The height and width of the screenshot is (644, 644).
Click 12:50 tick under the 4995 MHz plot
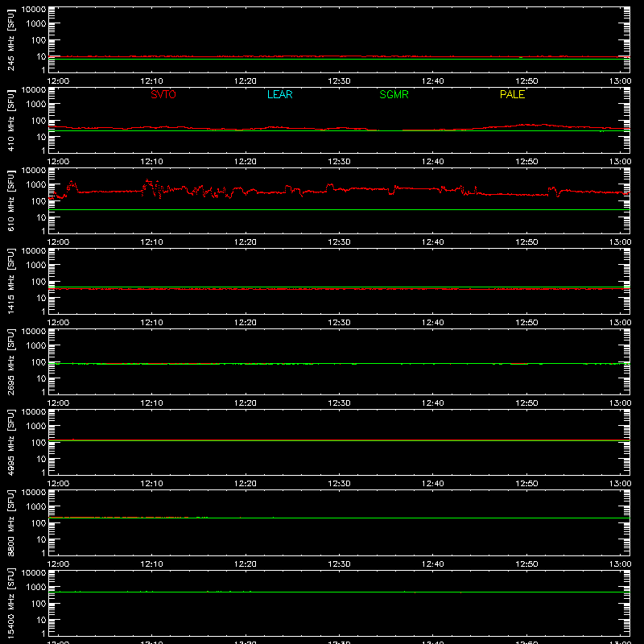pos(526,484)
